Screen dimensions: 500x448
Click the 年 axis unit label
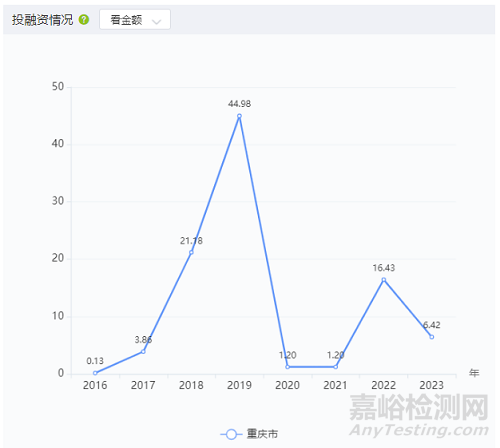point(474,373)
